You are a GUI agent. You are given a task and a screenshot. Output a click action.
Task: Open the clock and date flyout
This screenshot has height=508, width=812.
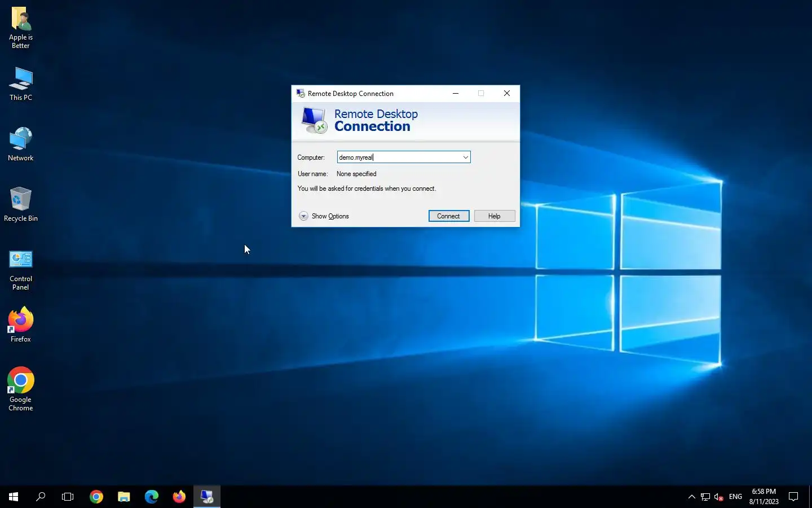coord(764,497)
